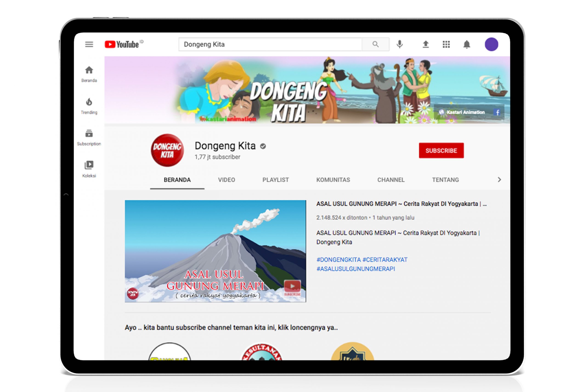Image resolution: width=588 pixels, height=392 pixels.
Task: Click the 'Ayo .. kita bantu subscribe' section heading
Action: pos(231,327)
